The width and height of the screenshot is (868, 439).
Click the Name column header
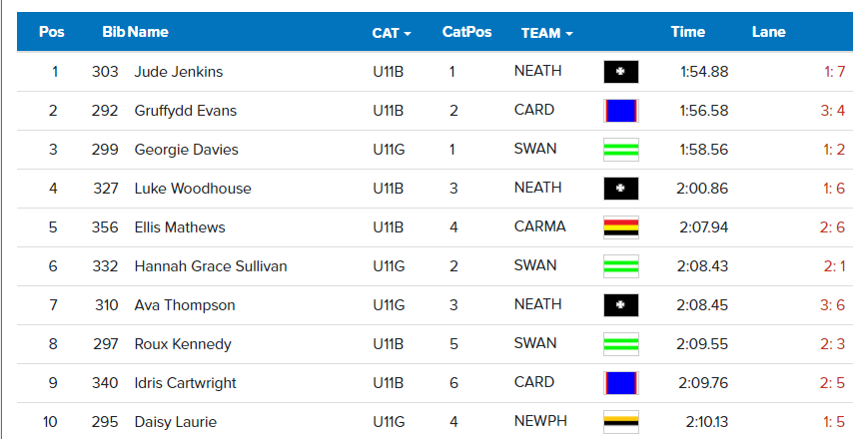(149, 32)
